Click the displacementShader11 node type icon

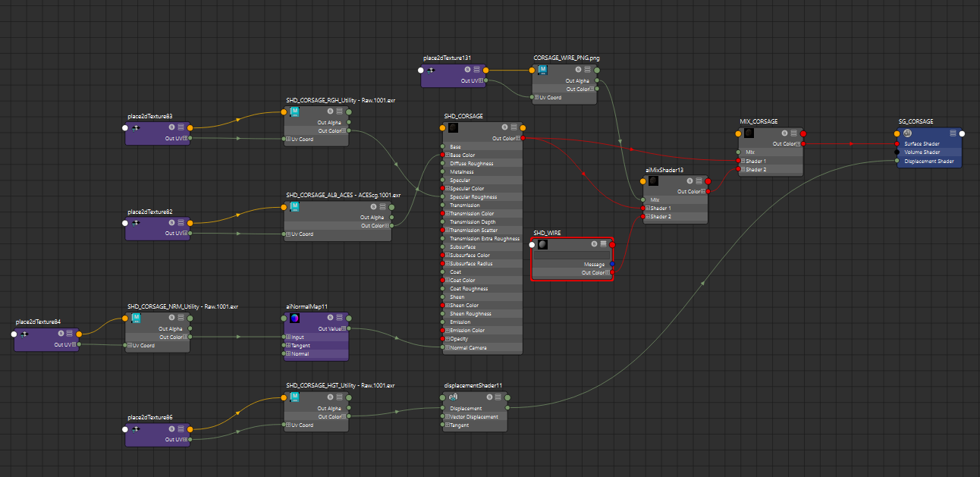[453, 397]
